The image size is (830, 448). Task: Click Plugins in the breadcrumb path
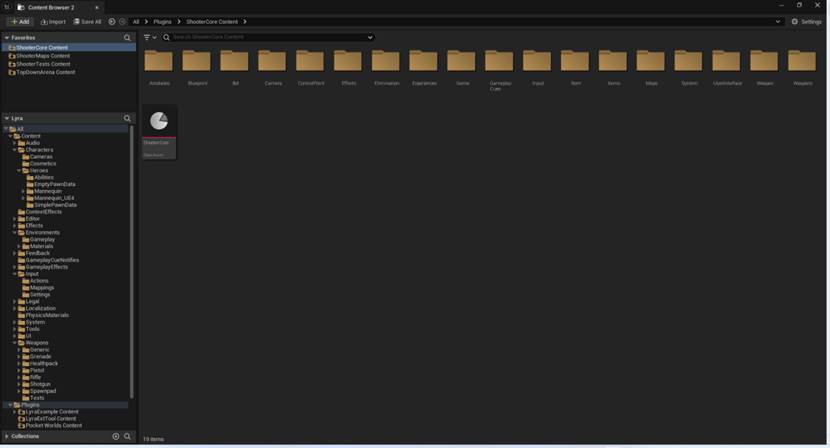[x=162, y=21]
